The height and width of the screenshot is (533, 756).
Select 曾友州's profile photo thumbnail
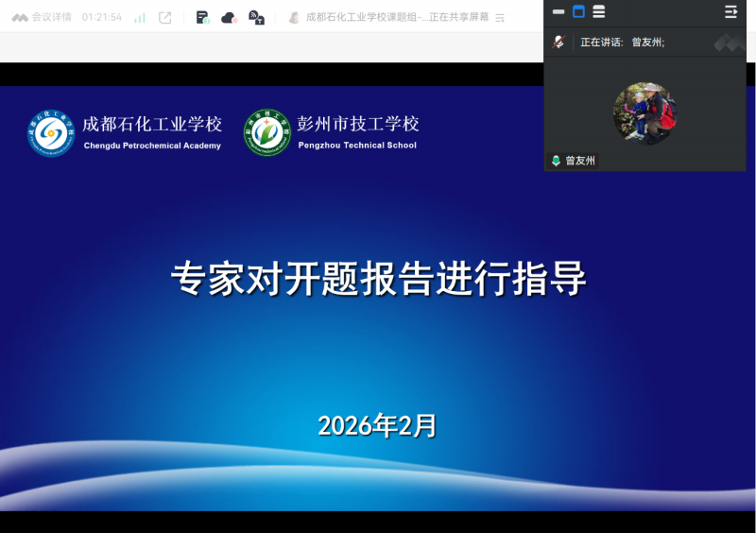coord(644,113)
